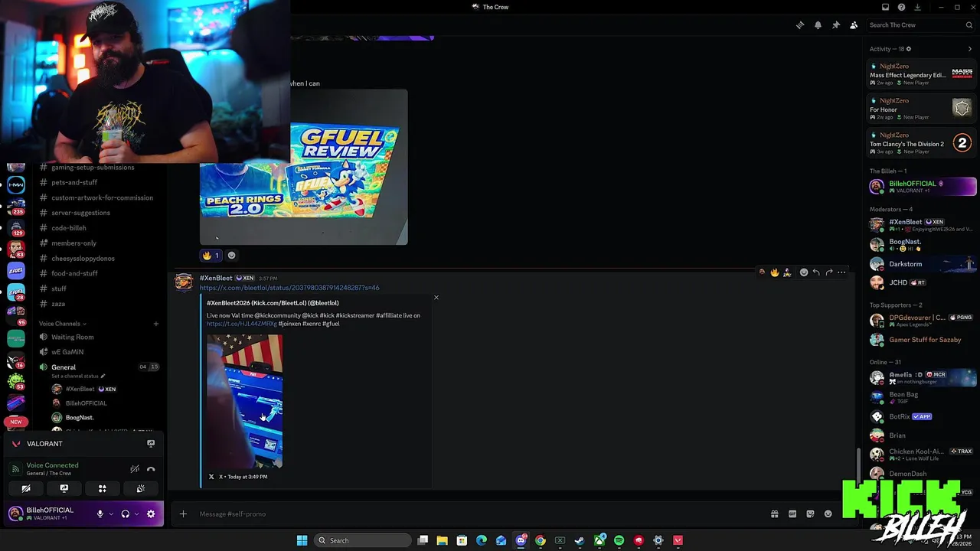Open t.co link in embed

click(x=242, y=324)
